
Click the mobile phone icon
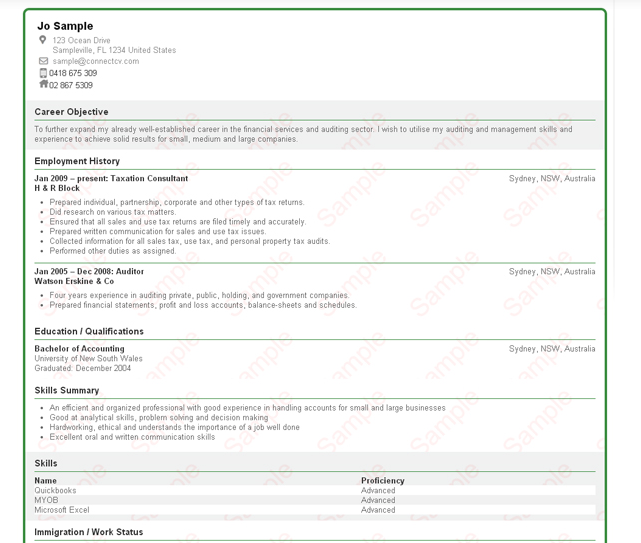click(43, 73)
